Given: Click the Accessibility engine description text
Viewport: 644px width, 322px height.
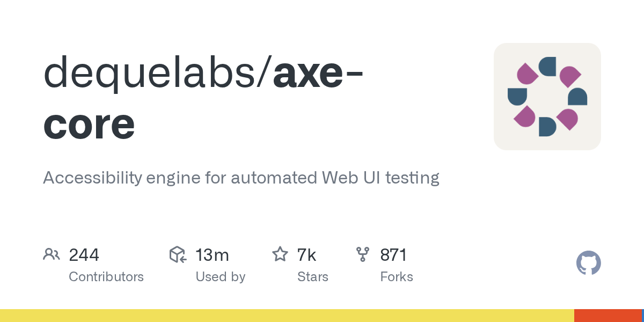Looking at the screenshot, I should pyautogui.click(x=241, y=178).
